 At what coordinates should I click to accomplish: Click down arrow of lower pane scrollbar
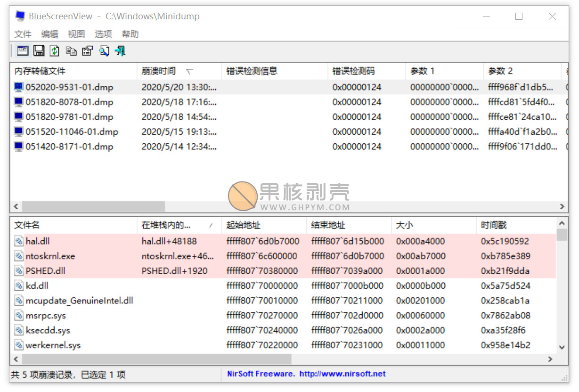562,347
